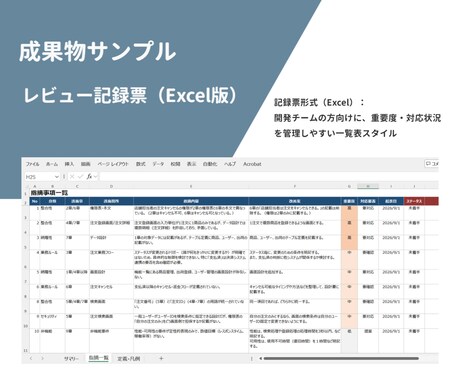This screenshot has height=380, width=460.
Task: Select row 1 header
Action: pyautogui.click(x=26, y=193)
